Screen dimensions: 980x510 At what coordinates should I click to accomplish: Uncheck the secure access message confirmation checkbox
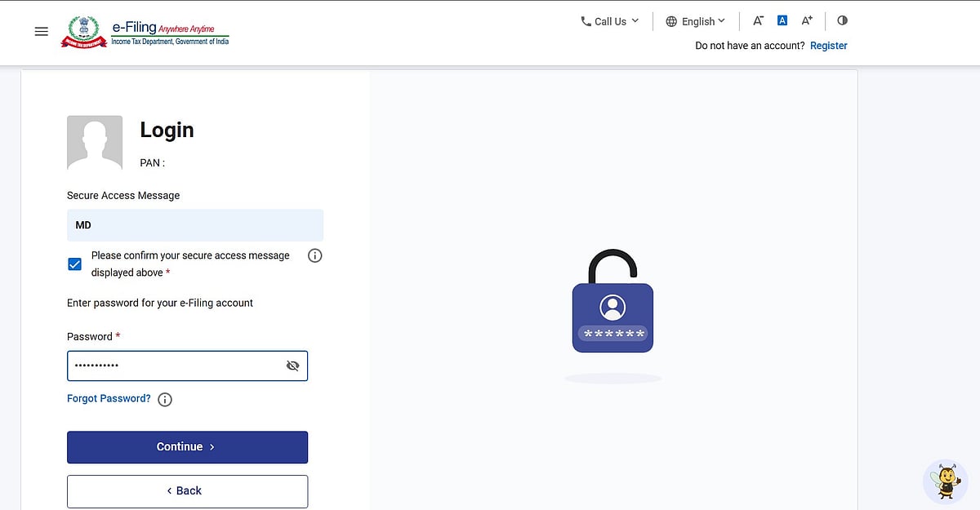click(74, 264)
